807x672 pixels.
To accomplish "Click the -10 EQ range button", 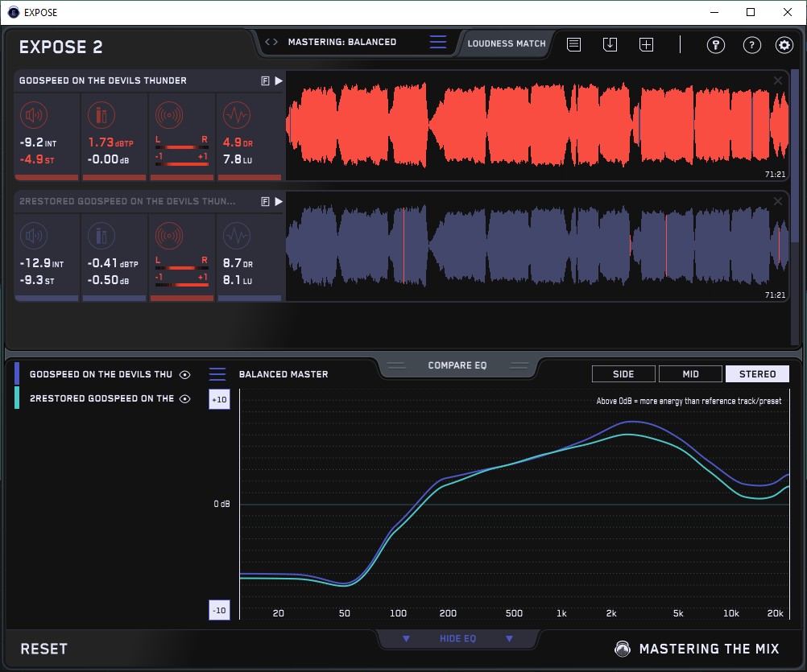I will coord(219,610).
